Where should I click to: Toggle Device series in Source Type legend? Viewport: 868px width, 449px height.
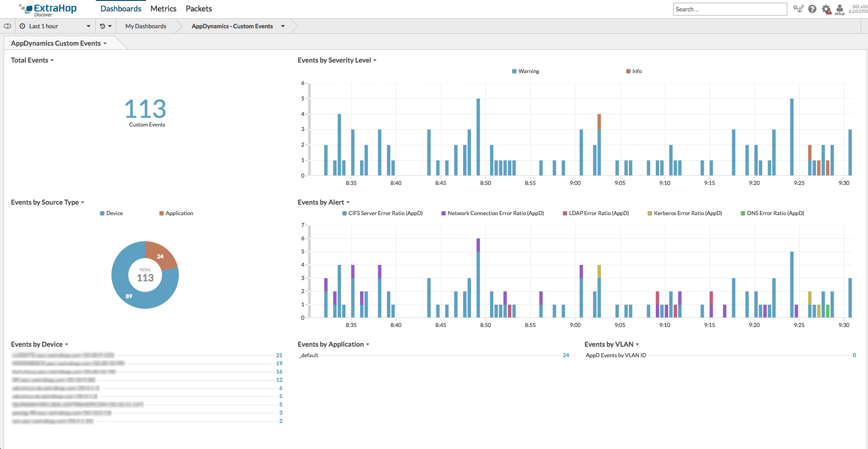point(111,213)
